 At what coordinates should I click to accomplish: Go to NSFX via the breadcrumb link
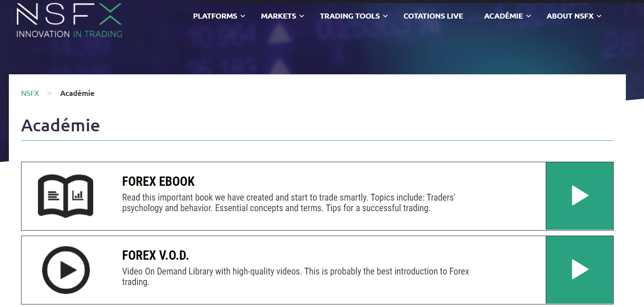tap(30, 93)
